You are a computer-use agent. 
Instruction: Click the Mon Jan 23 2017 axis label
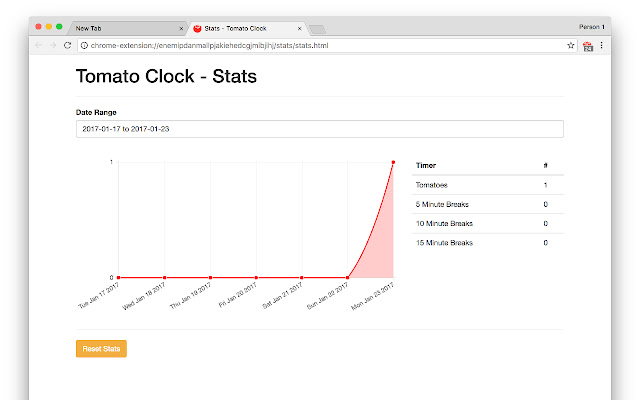click(x=372, y=296)
